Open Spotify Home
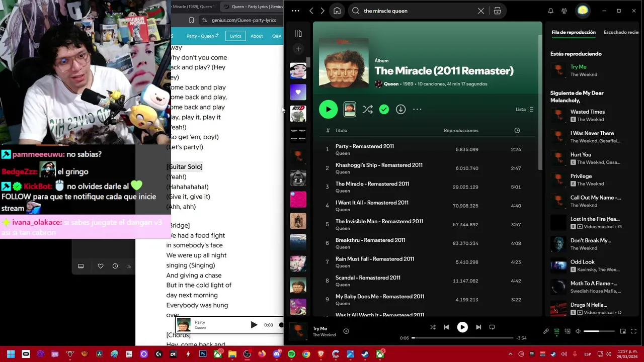The image size is (644, 362). (x=337, y=11)
